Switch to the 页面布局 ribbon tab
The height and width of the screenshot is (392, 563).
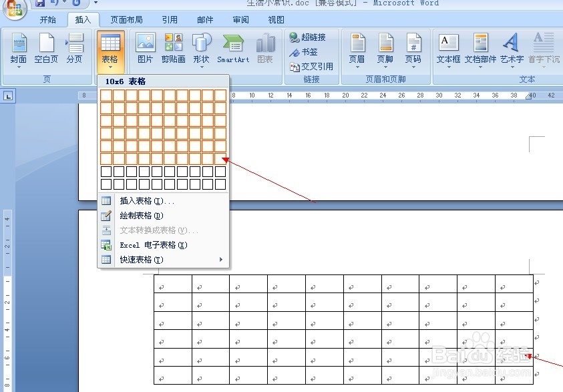126,19
